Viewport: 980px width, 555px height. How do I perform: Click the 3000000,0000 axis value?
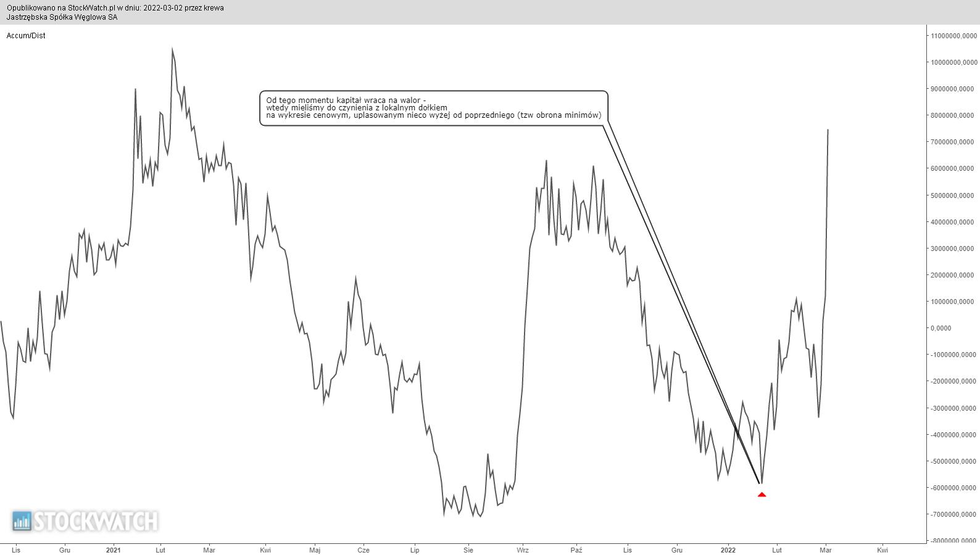pyautogui.click(x=953, y=249)
